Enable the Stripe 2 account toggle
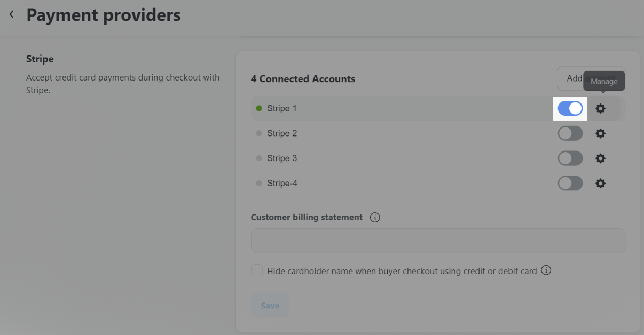This screenshot has height=335, width=644. pos(570,133)
